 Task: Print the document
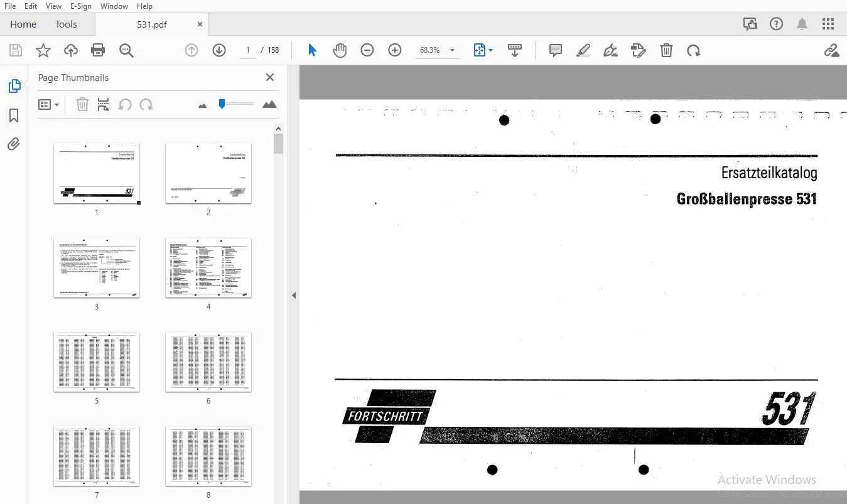pos(98,50)
